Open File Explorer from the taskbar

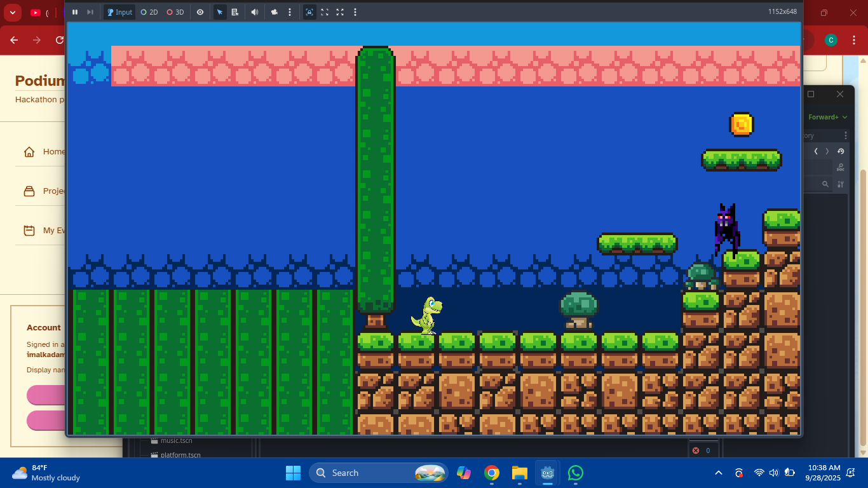click(x=520, y=473)
